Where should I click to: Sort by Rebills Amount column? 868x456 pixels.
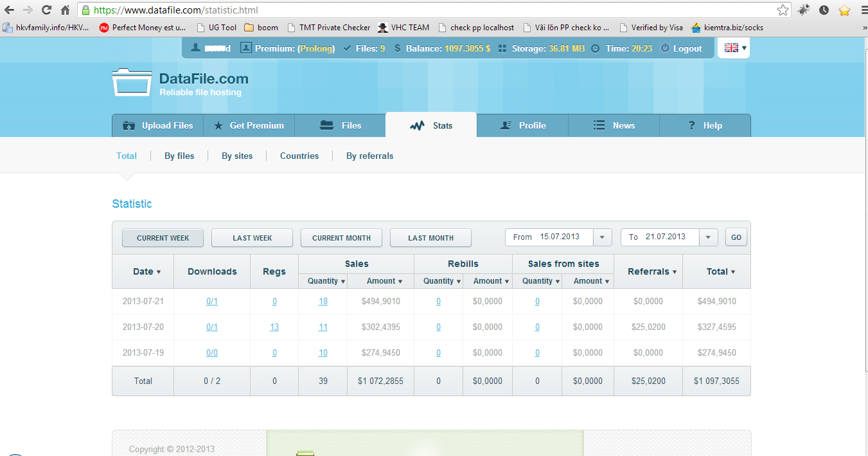[x=492, y=281]
